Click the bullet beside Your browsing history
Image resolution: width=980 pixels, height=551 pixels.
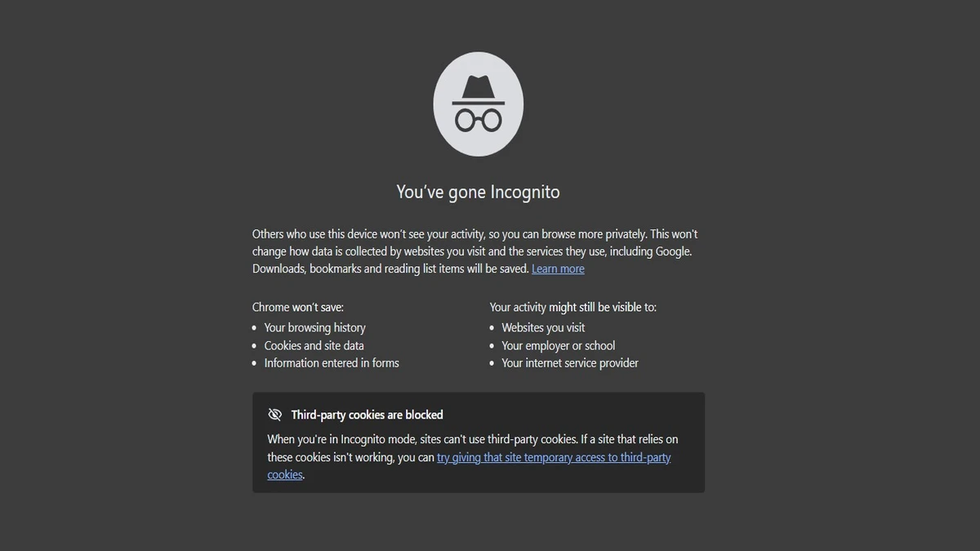pyautogui.click(x=254, y=327)
